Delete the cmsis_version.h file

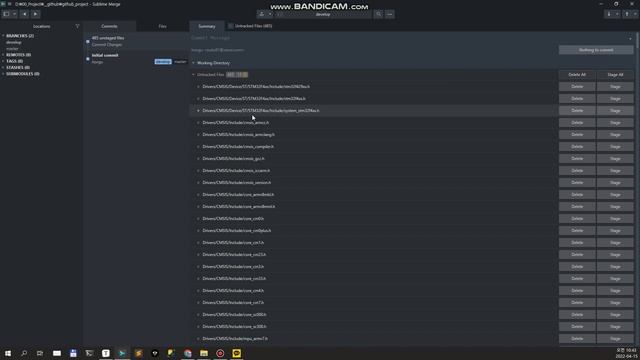pos(577,182)
